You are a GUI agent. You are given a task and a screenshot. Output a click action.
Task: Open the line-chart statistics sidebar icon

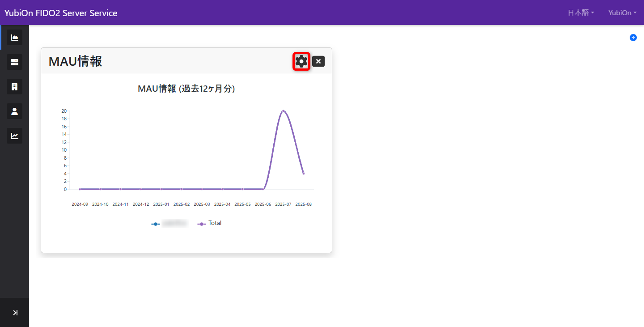[14, 136]
